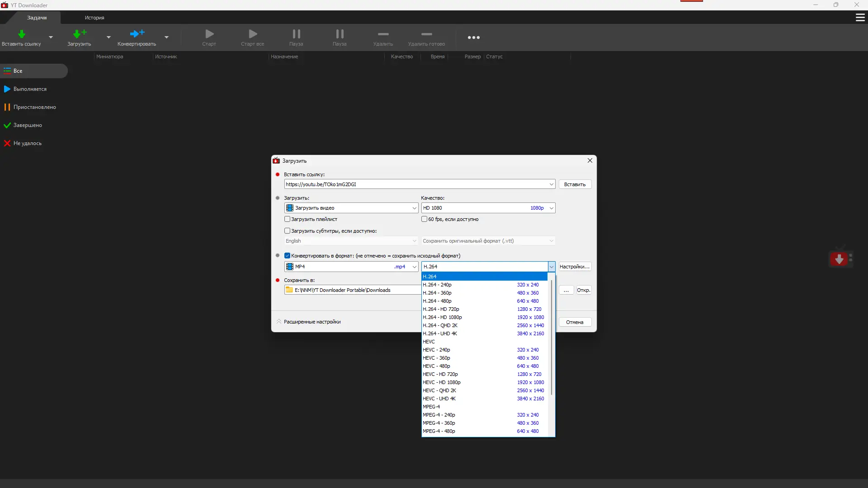Click the paste button beside URL field
The image size is (868, 488).
coord(575,184)
